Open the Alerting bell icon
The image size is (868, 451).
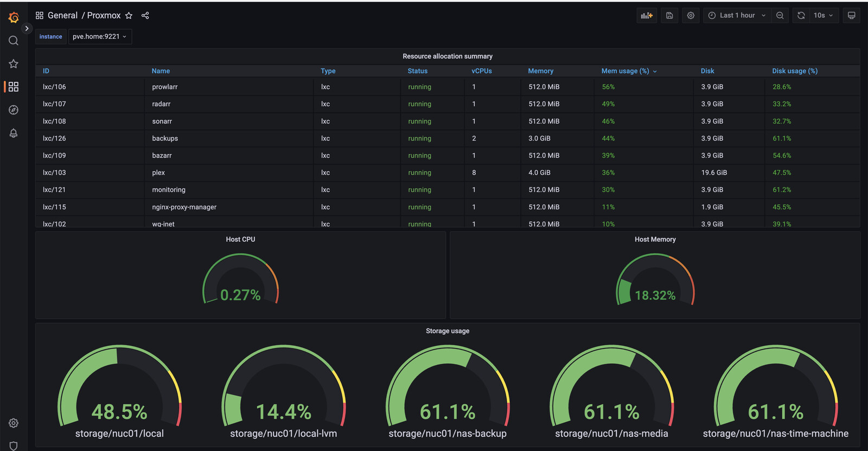[x=14, y=133]
